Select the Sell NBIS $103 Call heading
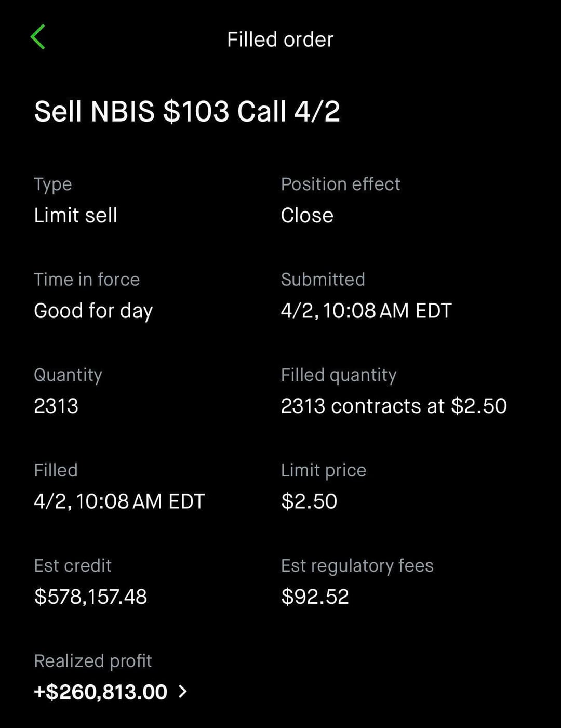 [x=187, y=111]
